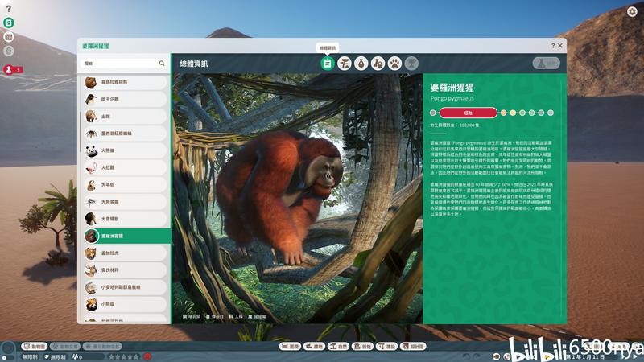Select the red-knee tarantula entry

(x=125, y=134)
